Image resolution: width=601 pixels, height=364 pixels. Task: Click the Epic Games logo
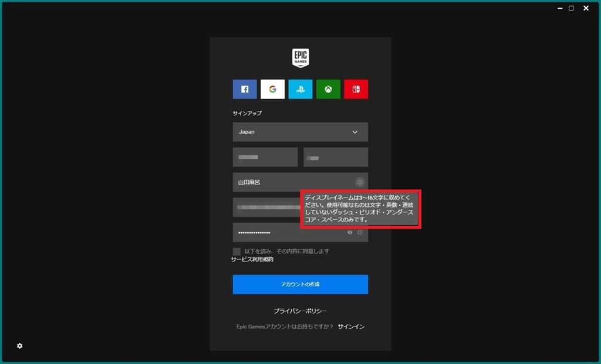click(x=300, y=58)
